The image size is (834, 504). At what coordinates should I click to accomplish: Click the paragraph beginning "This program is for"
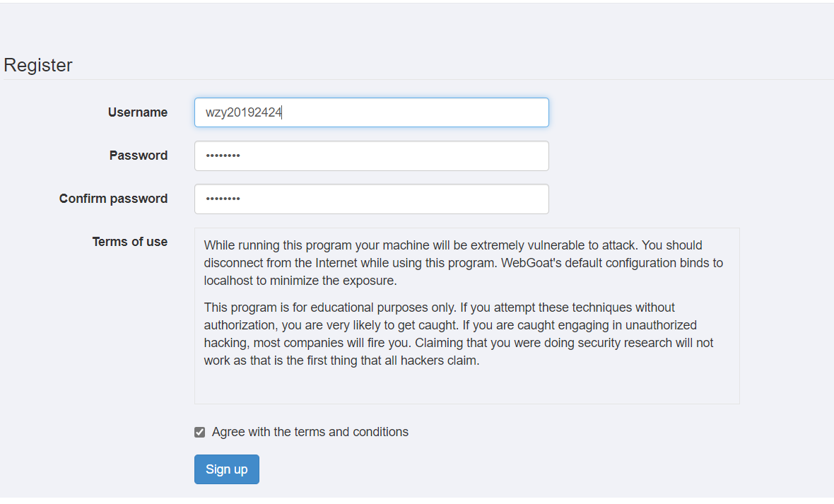[x=452, y=334]
